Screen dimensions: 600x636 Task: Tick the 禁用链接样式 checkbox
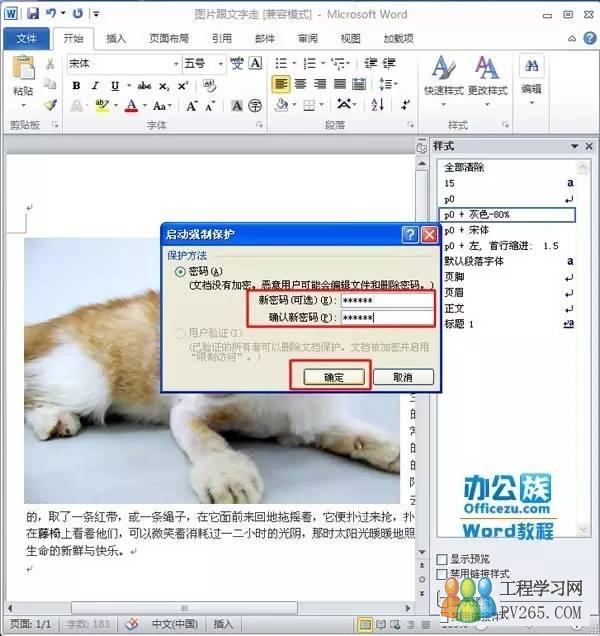tap(442, 574)
